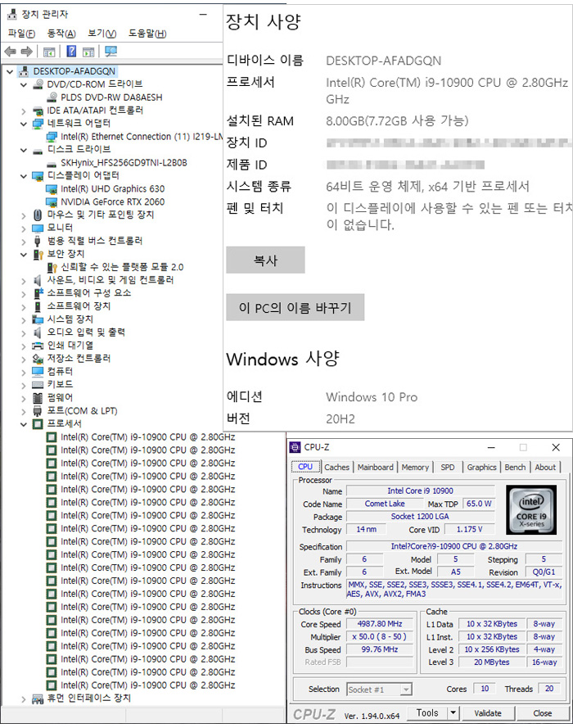Switch to the Caches tab in CPU-Z
This screenshot has width=573, height=728.
[x=336, y=467]
